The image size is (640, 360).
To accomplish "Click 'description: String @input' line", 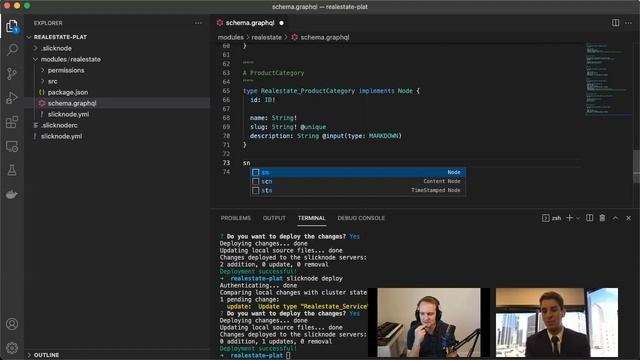I will tap(326, 136).
